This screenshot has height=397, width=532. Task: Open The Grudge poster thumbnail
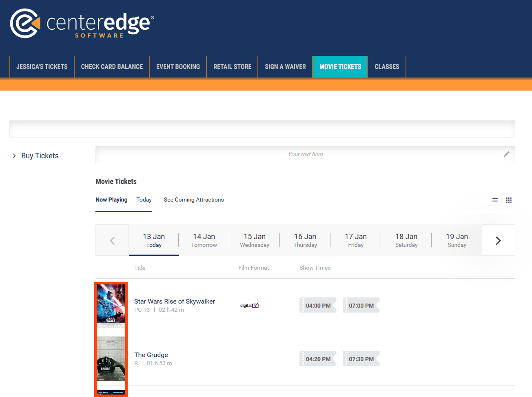tap(111, 359)
